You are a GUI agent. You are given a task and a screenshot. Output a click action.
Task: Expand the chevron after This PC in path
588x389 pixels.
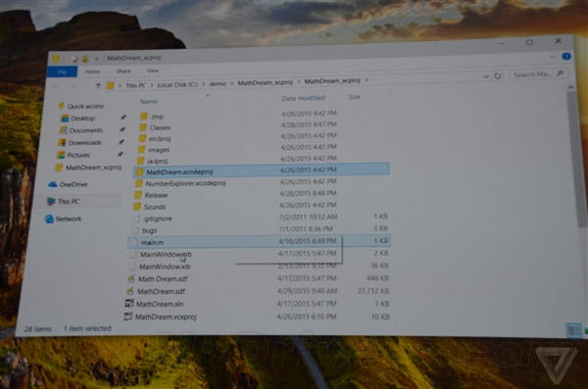click(152, 85)
